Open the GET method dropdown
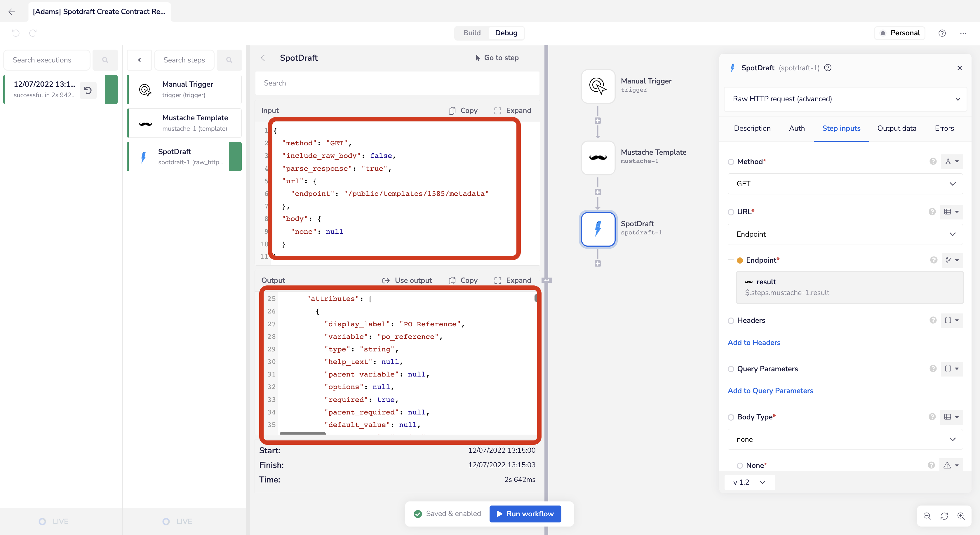 [845, 184]
